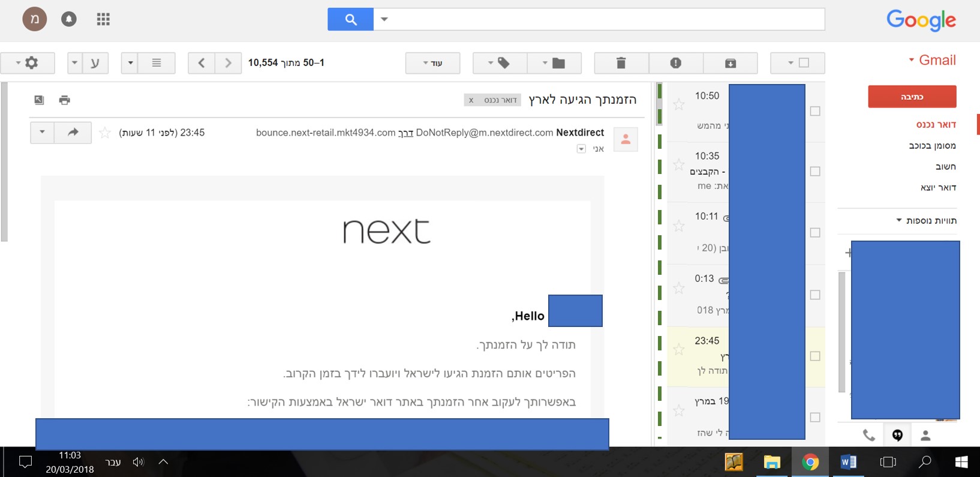Star the 10:11 message
Screen dimensions: 980x477
[678, 226]
